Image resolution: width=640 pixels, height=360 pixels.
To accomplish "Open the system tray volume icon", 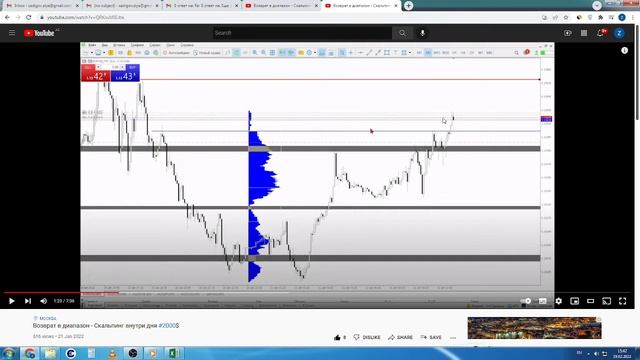I will coord(596,353).
